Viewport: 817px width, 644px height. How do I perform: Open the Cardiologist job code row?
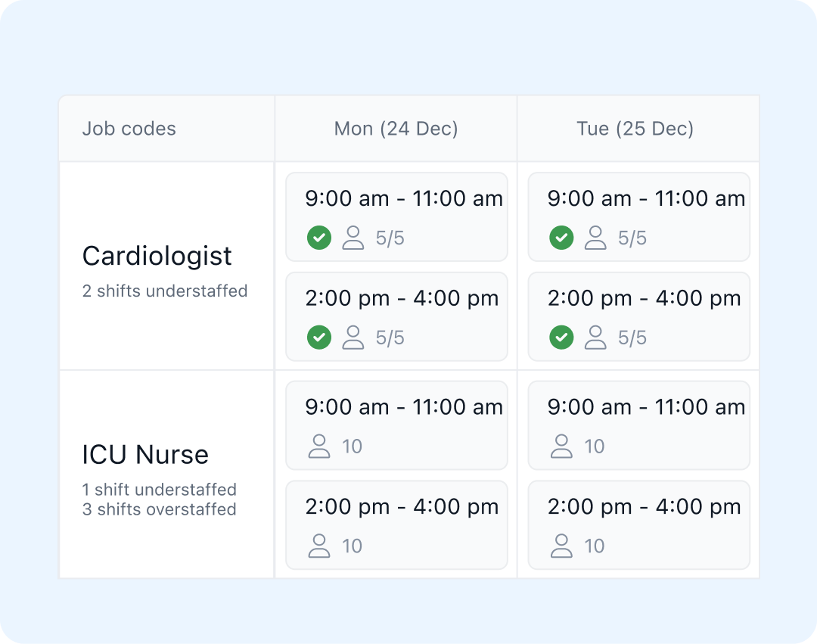click(x=166, y=266)
